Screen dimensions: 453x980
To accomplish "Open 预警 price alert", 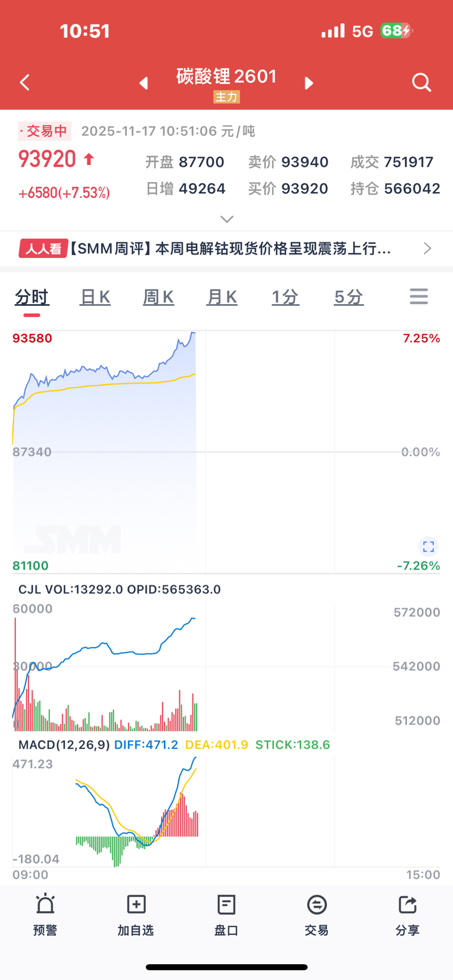I will (45, 914).
